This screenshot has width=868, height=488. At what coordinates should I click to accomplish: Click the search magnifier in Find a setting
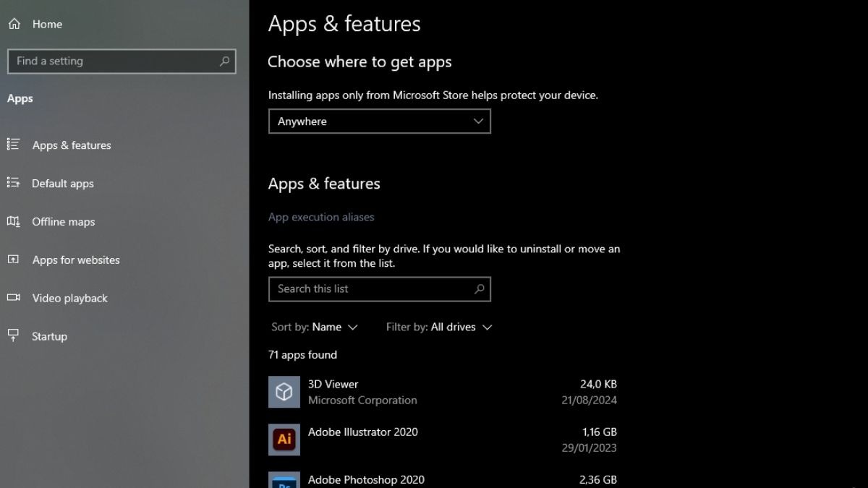click(x=224, y=61)
